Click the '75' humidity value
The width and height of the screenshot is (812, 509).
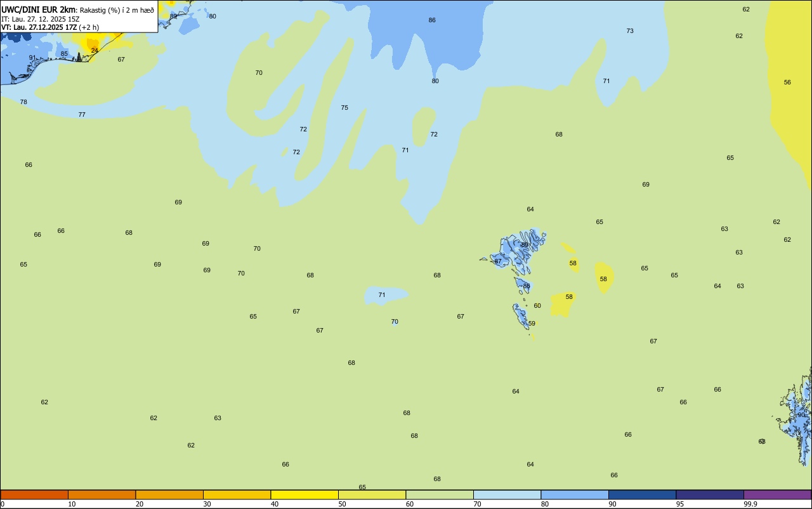(344, 107)
